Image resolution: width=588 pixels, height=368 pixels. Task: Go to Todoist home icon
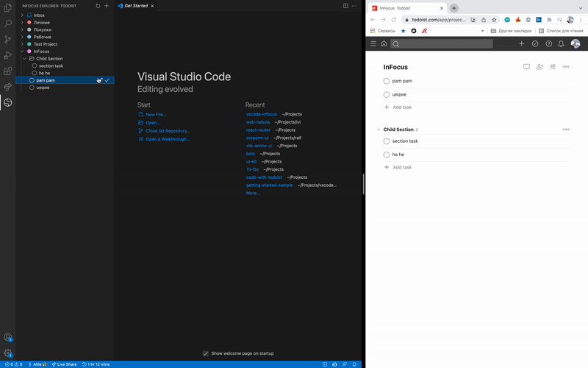[384, 43]
